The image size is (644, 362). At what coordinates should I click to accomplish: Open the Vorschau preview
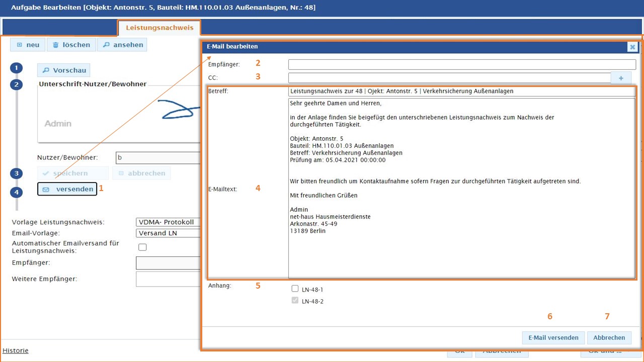pos(63,70)
